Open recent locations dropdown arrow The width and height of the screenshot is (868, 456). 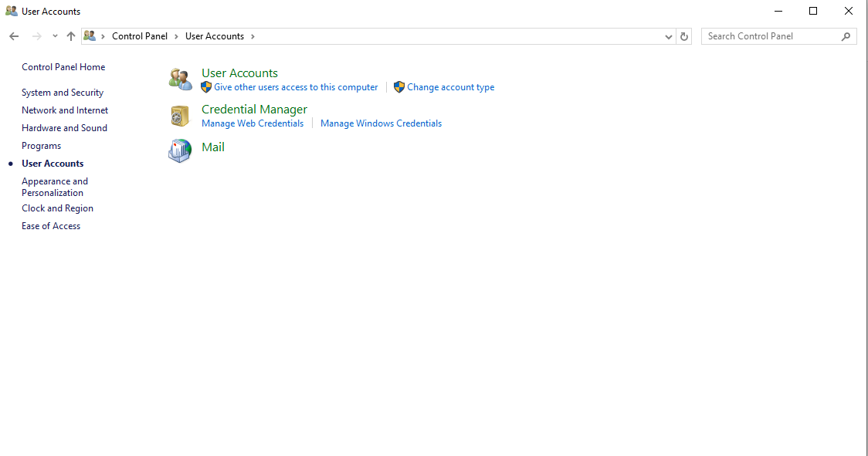(55, 36)
